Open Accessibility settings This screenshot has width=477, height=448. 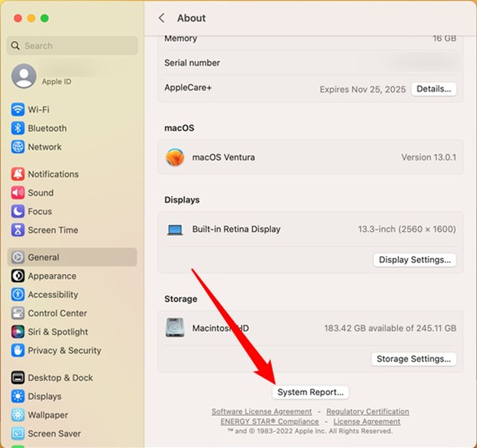(x=53, y=295)
